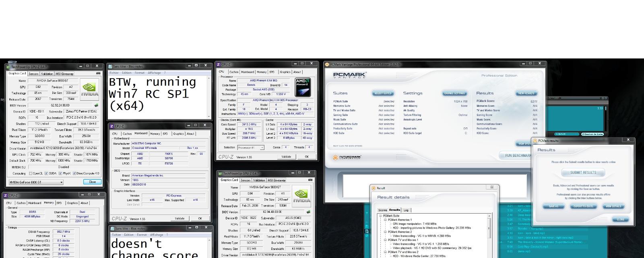Click the AMD Phenom II logo in CPU-Z
Screen dimensions: 644x258
[303, 87]
